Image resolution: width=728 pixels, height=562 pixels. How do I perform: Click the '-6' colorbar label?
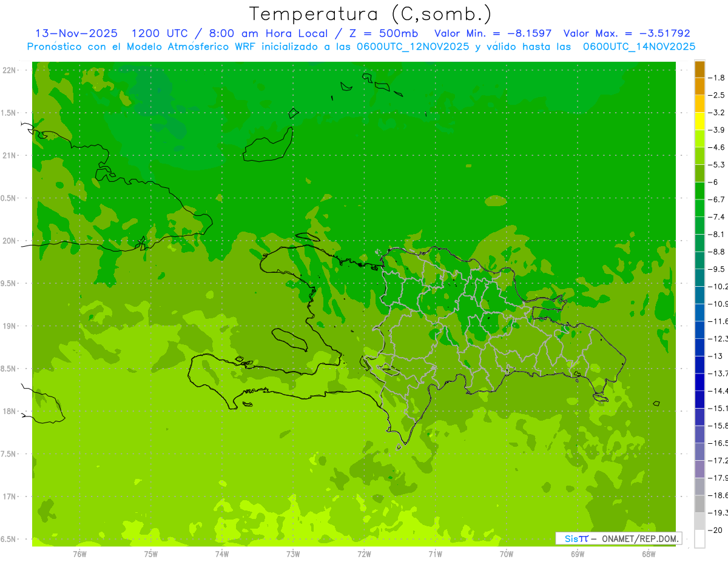click(x=712, y=182)
